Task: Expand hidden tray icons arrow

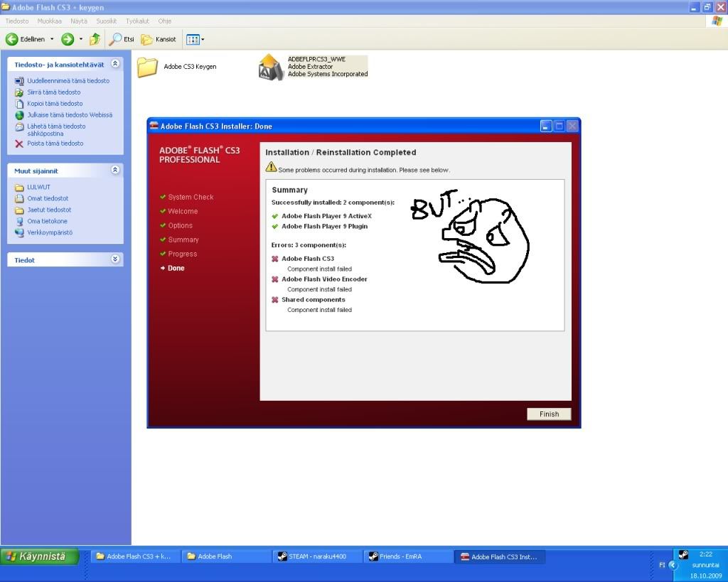Action: [x=673, y=565]
